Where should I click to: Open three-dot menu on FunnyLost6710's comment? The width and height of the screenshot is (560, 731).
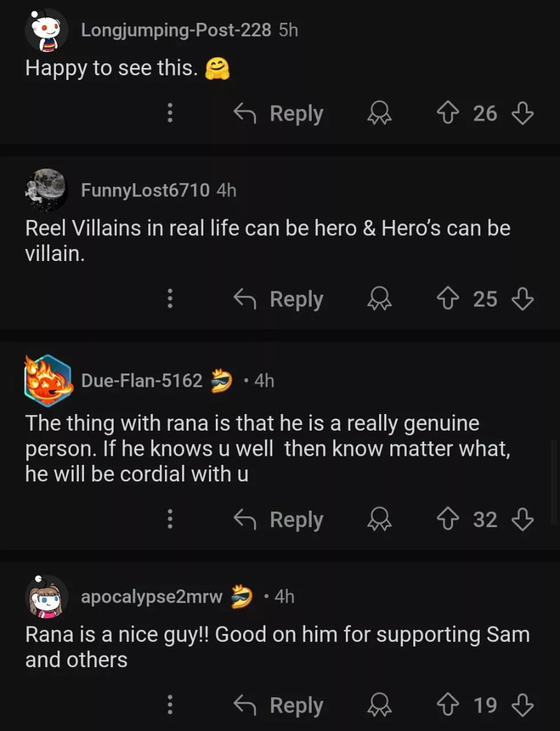[170, 299]
